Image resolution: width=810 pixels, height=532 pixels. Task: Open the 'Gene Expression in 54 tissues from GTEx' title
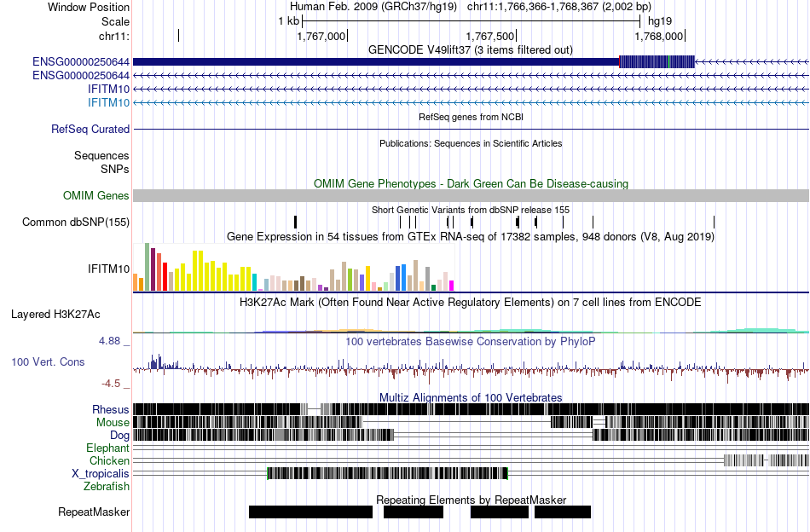click(x=471, y=237)
